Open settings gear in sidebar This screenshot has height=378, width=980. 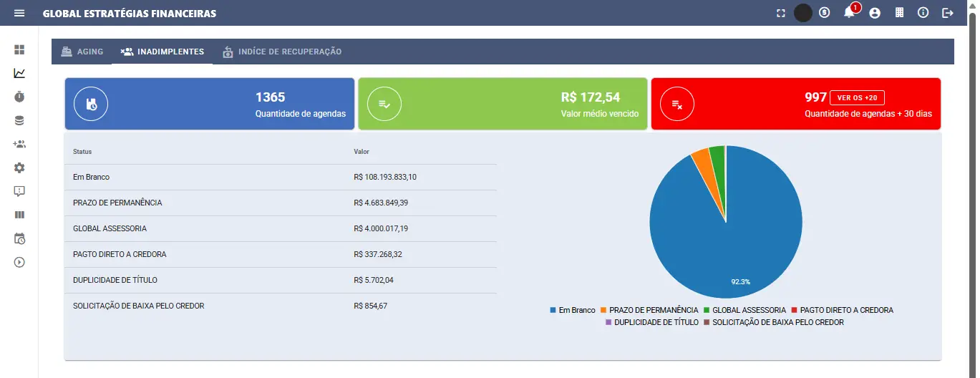pyautogui.click(x=19, y=168)
